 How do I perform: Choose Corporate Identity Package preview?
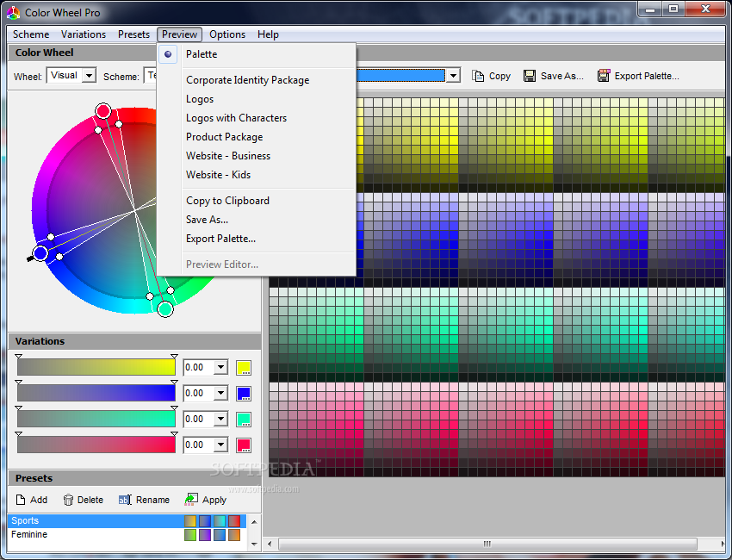(247, 80)
